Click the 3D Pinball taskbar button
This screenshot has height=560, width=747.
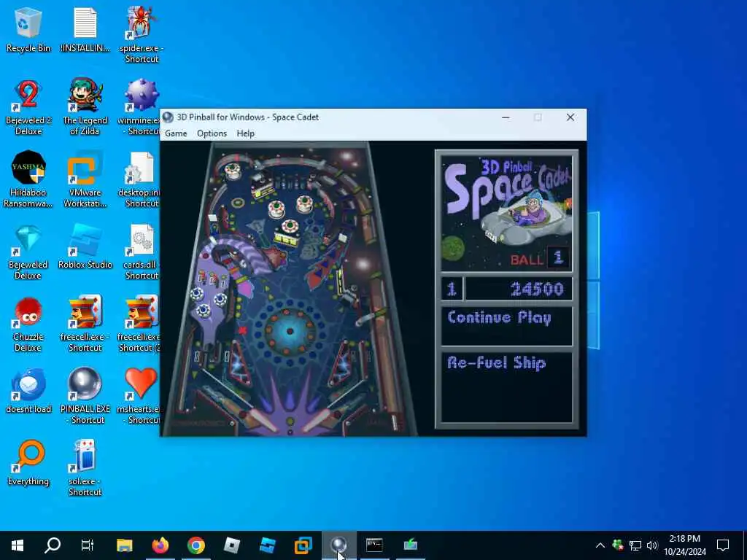(x=338, y=545)
